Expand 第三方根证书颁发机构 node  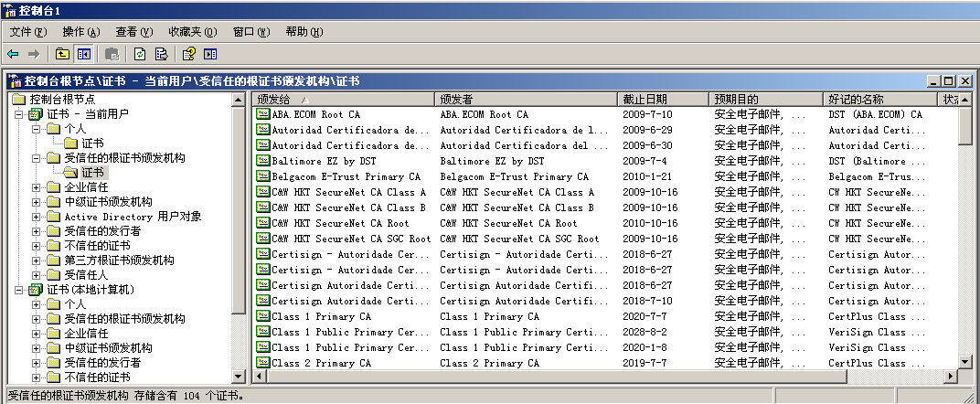[x=37, y=260]
